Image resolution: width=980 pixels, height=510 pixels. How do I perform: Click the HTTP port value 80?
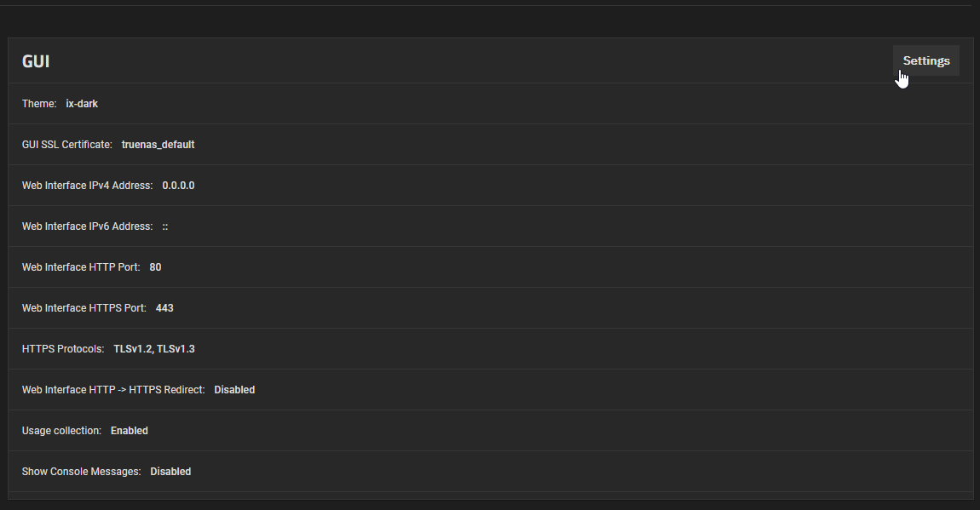click(x=155, y=267)
